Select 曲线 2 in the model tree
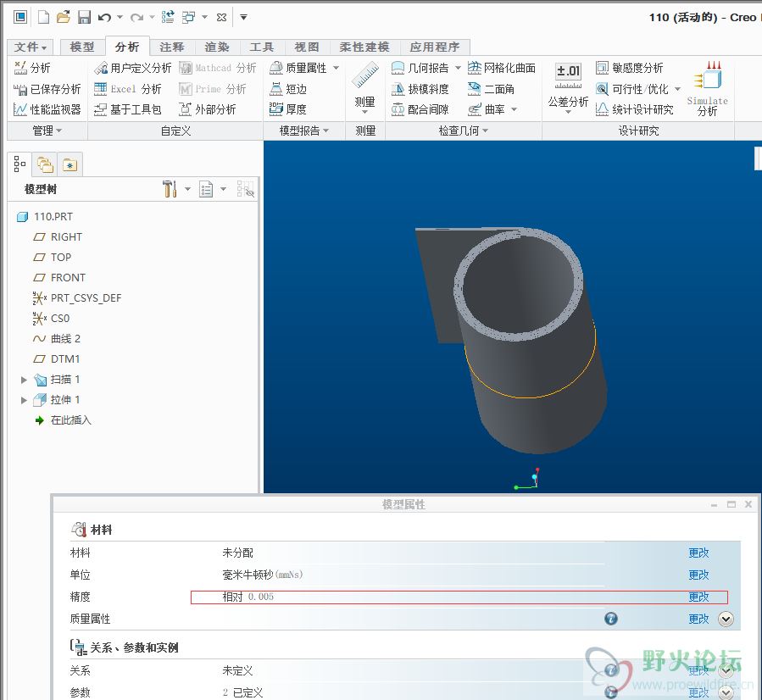 click(x=57, y=339)
